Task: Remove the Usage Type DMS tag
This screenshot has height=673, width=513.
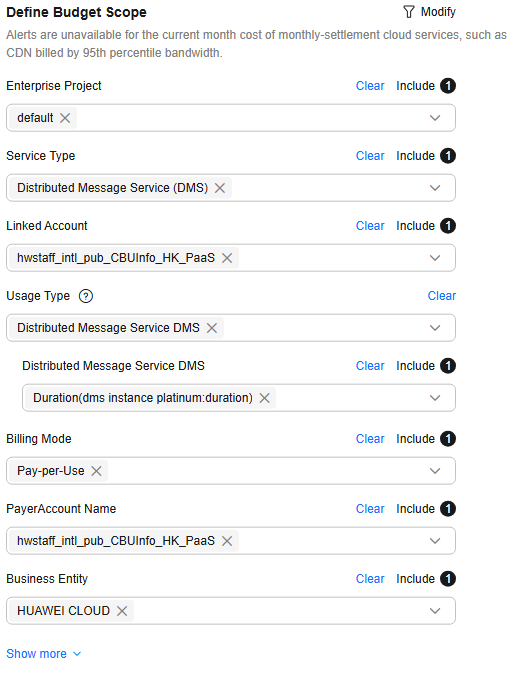Action: [x=212, y=328]
